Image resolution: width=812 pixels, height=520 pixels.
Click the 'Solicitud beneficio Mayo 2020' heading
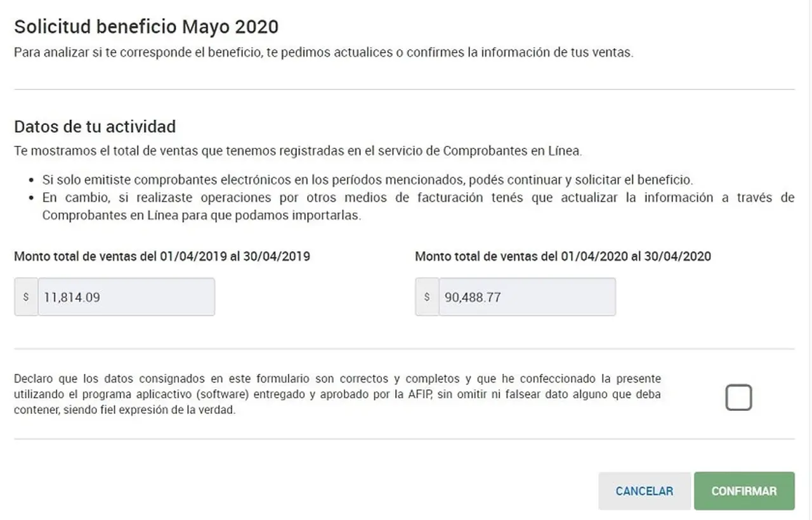pos(147,27)
